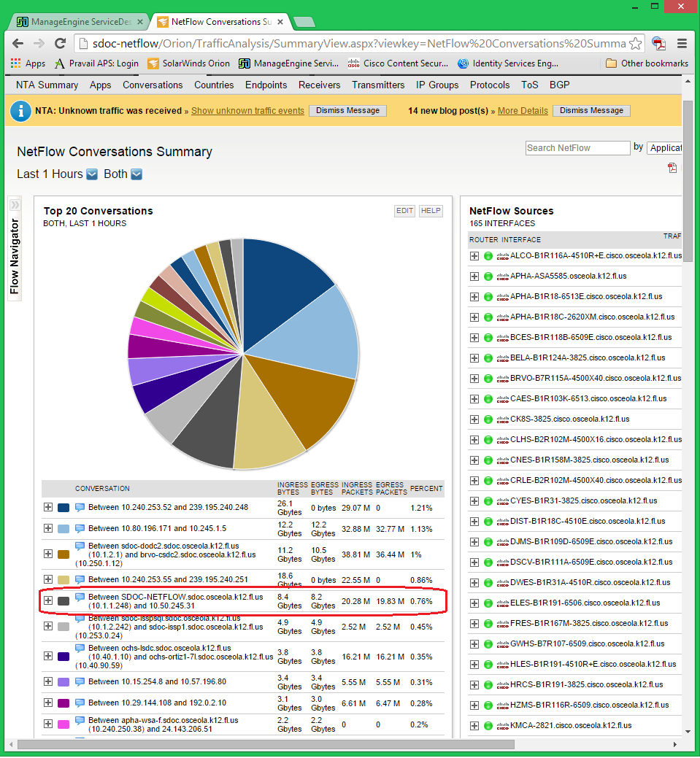Expand sdoc-dodc2 and brvo-csdc2 conversation
The width and height of the screenshot is (700, 758).
pyautogui.click(x=48, y=554)
